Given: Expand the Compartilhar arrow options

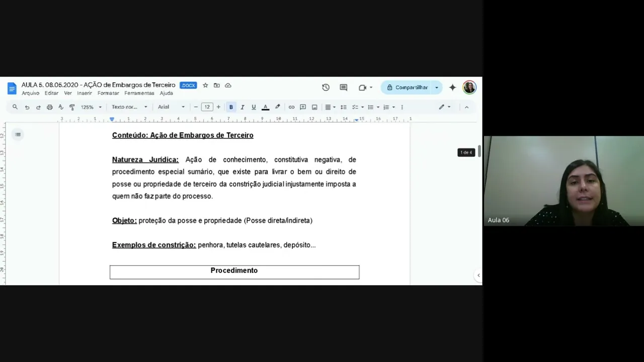Looking at the screenshot, I should click(x=437, y=87).
